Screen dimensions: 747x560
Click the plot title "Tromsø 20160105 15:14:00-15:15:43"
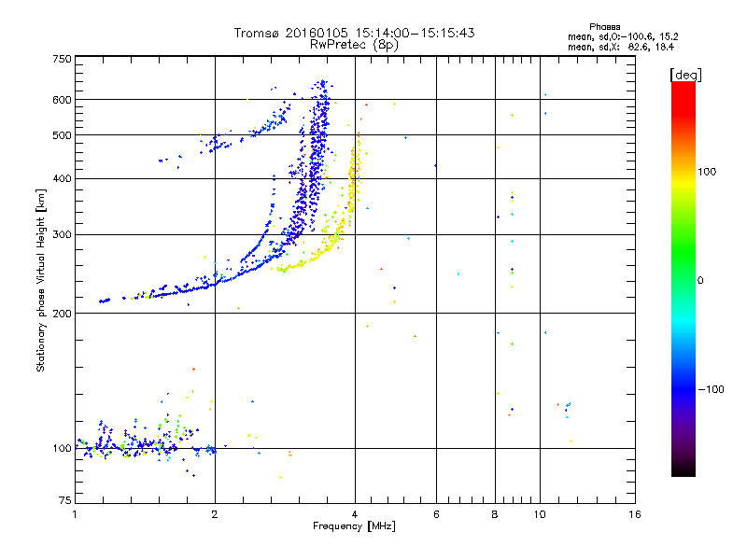354,33
